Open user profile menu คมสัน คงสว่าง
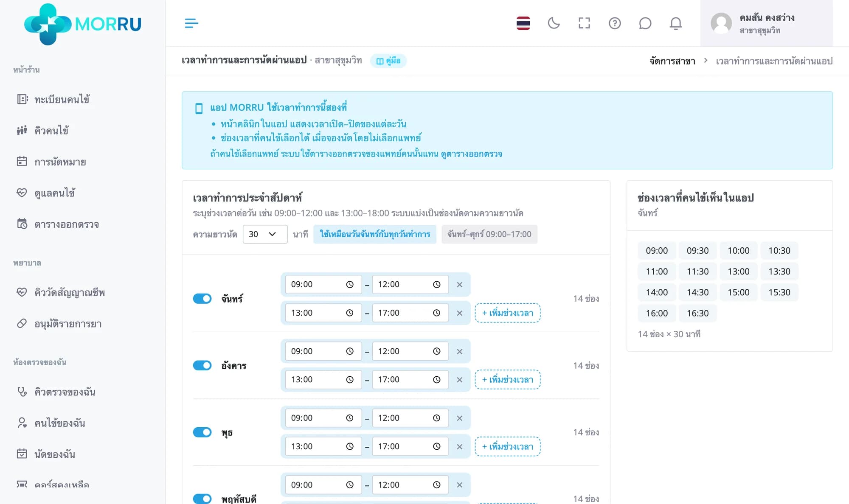Viewport: 849px width, 504px height. (x=766, y=23)
